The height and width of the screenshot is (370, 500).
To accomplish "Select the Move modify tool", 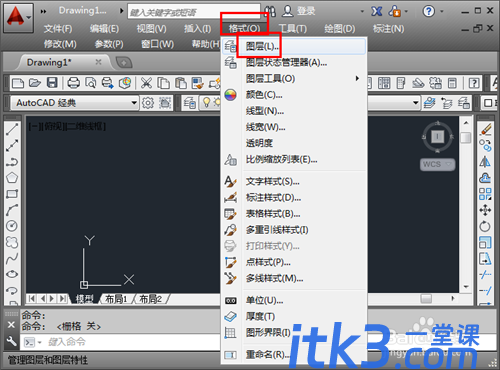I will point(485,210).
